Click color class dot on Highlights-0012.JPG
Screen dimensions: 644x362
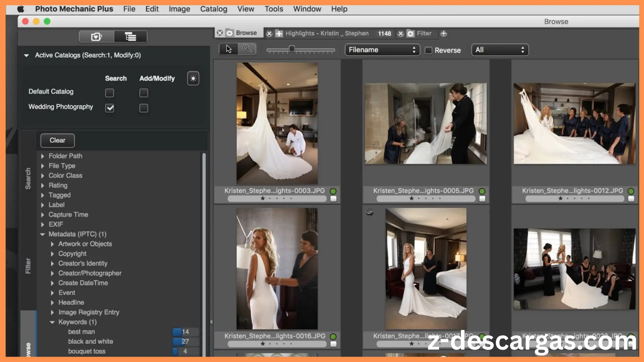click(x=631, y=191)
